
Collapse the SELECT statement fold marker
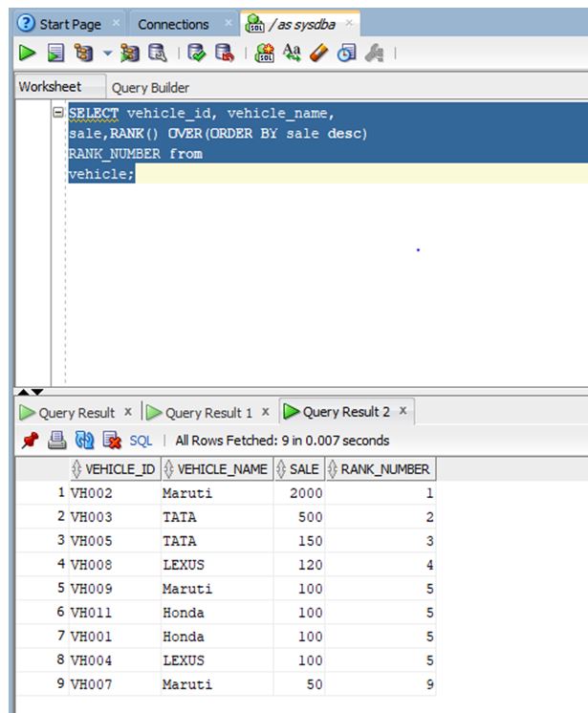[58, 112]
